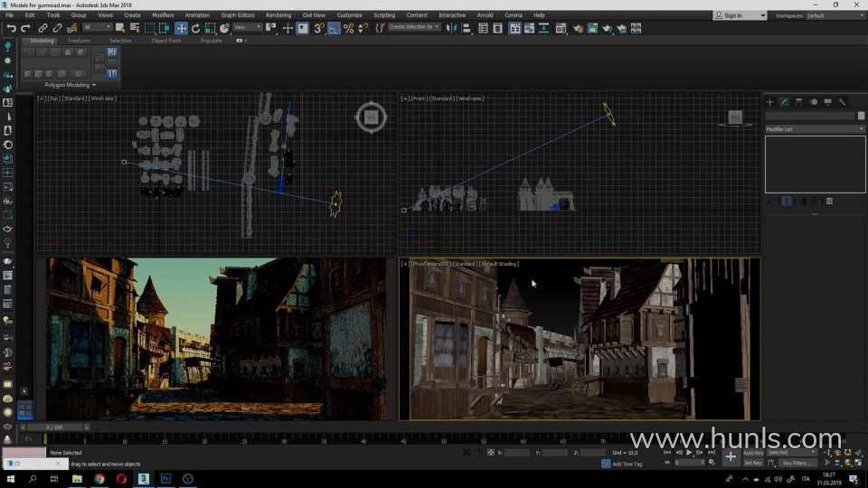This screenshot has height=488, width=868.
Task: Open Render Setup dialog icon
Action: click(x=578, y=28)
